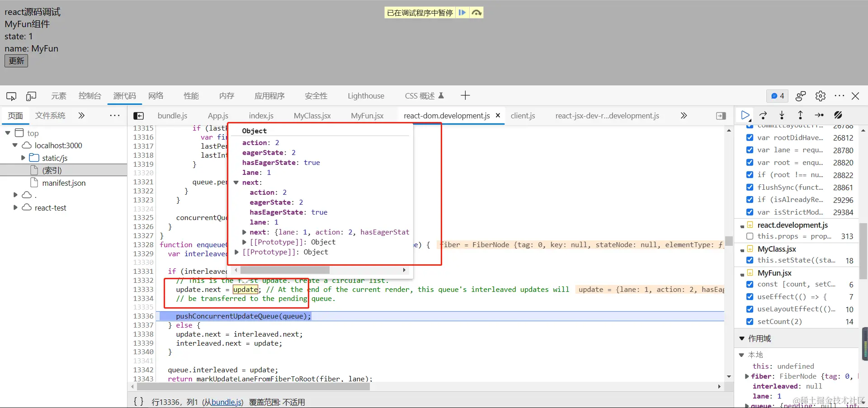Screen dimensions: 868x408
Task: Open the DevTools settings gear
Action: (821, 96)
